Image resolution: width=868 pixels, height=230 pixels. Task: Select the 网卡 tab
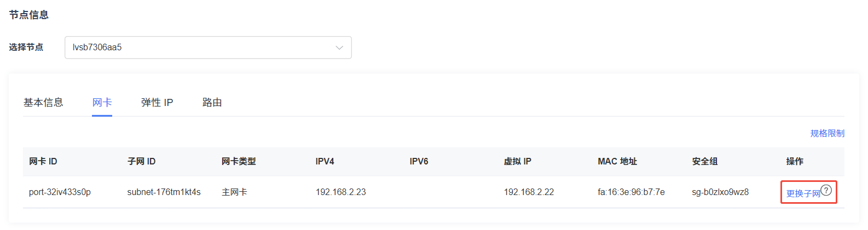(x=102, y=103)
